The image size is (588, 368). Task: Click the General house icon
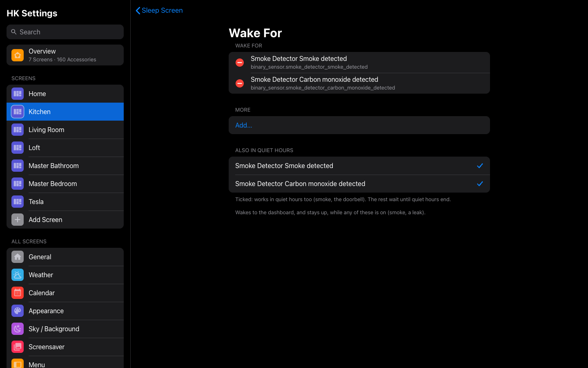18,257
